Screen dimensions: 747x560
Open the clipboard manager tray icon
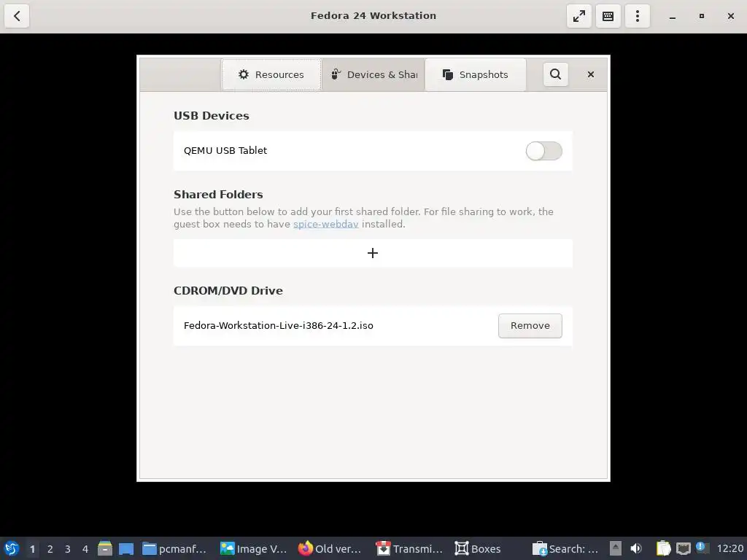[663, 548]
